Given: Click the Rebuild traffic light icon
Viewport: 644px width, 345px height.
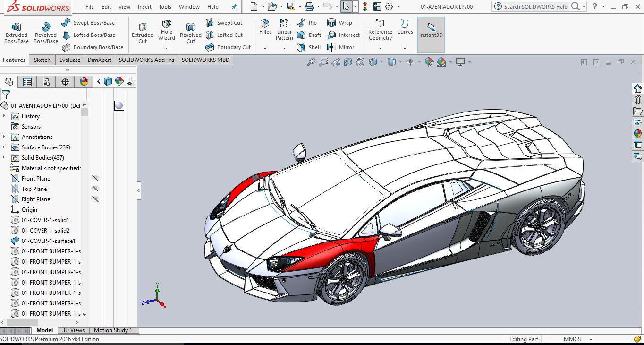Looking at the screenshot, I should click(364, 7).
